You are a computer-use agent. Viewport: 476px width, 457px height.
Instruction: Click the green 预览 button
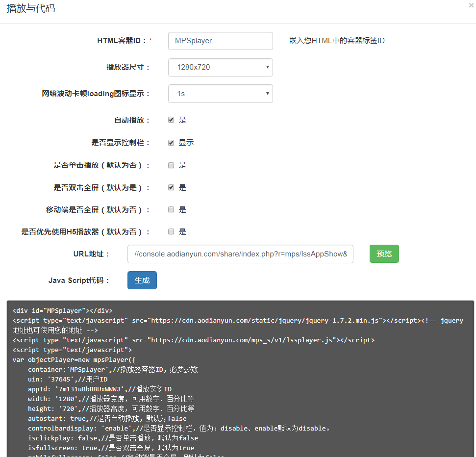384,254
